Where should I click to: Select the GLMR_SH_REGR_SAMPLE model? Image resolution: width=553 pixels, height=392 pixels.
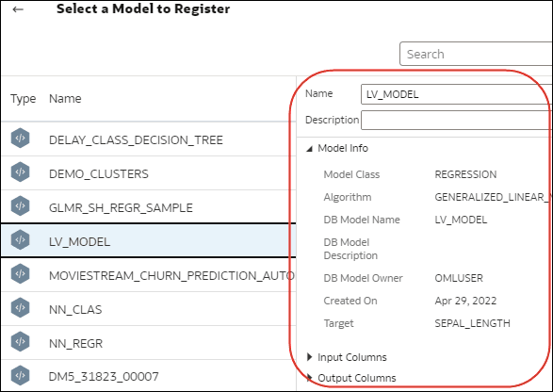(x=149, y=207)
